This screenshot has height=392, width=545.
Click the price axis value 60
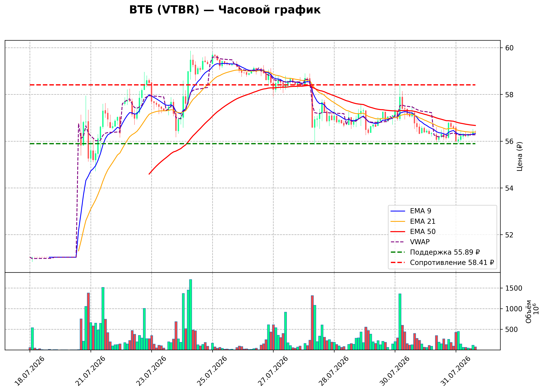(509, 48)
